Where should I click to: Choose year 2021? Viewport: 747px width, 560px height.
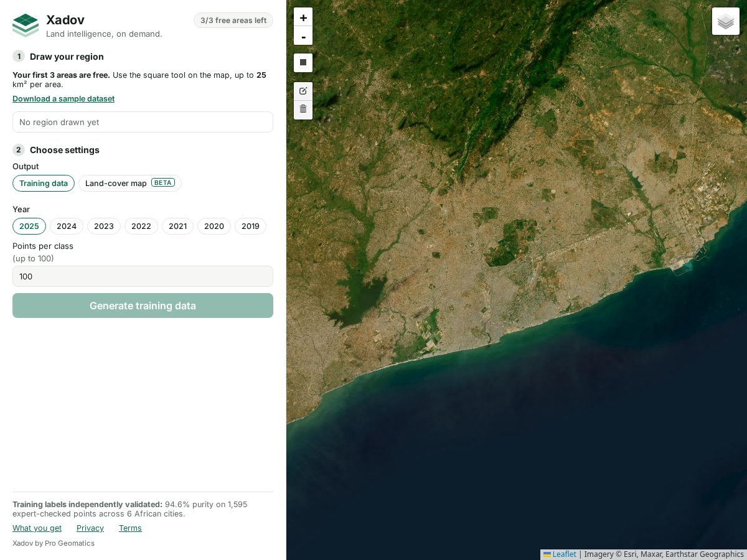[178, 226]
